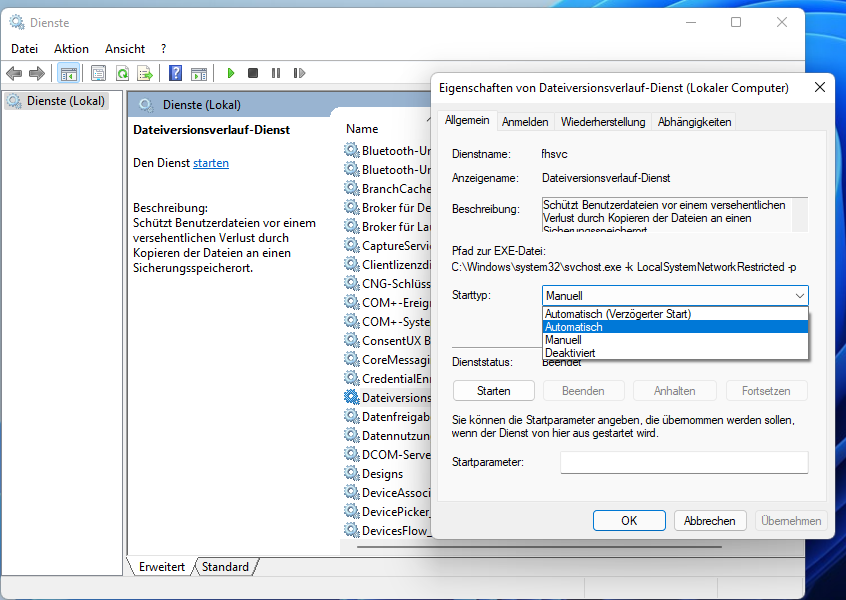
Task: Click the Stop service toolbar icon
Action: pyautogui.click(x=253, y=73)
